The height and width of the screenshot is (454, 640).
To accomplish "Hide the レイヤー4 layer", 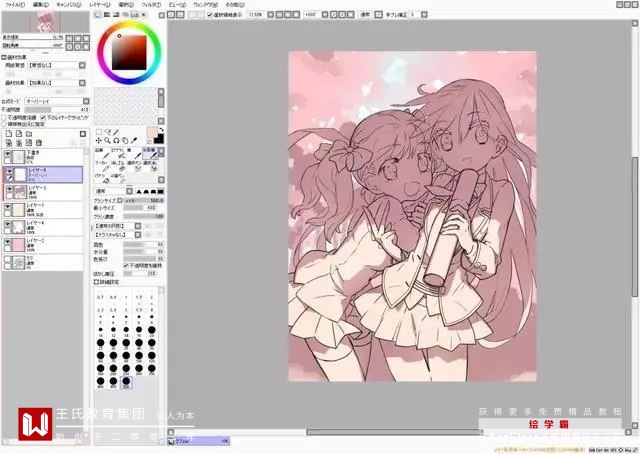I will [x=7, y=225].
